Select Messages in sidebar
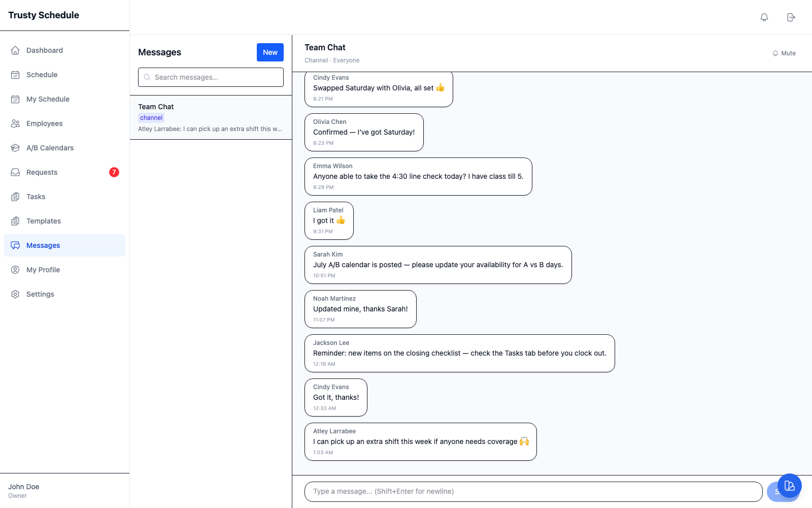Screen dimensions: 812x508 click(64, 245)
